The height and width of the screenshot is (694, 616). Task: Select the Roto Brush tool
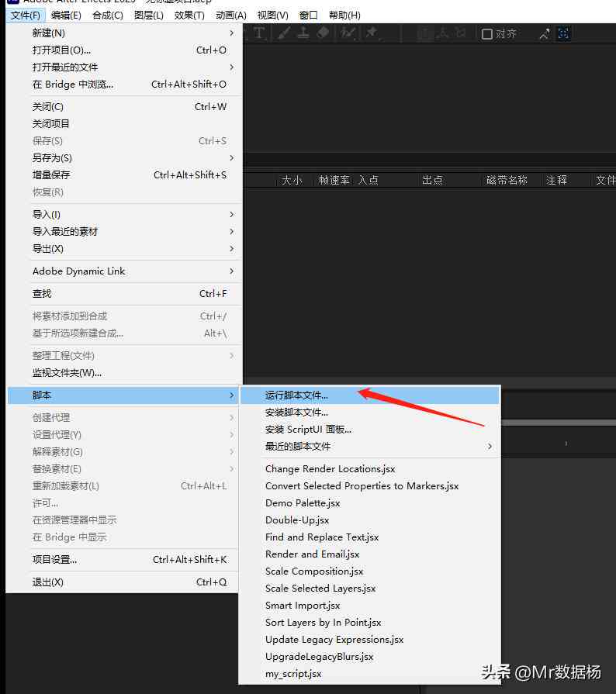[x=348, y=33]
